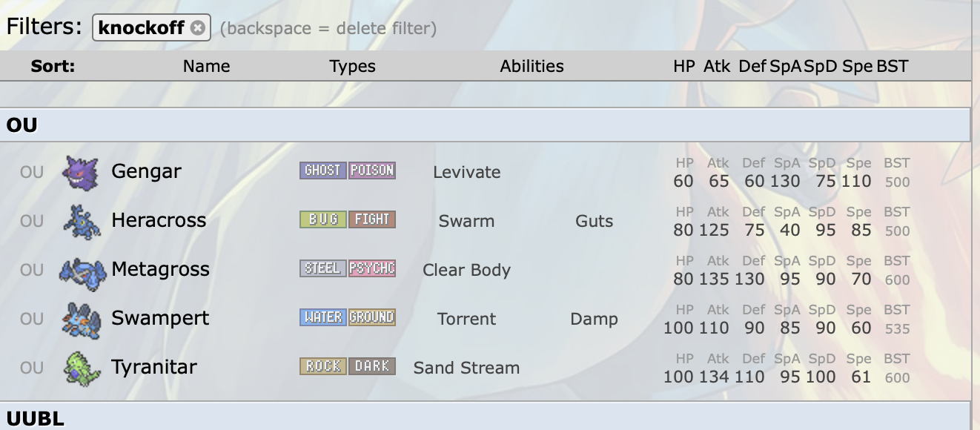This screenshot has width=980, height=430.
Task: Sort the list by Types
Action: (352, 66)
